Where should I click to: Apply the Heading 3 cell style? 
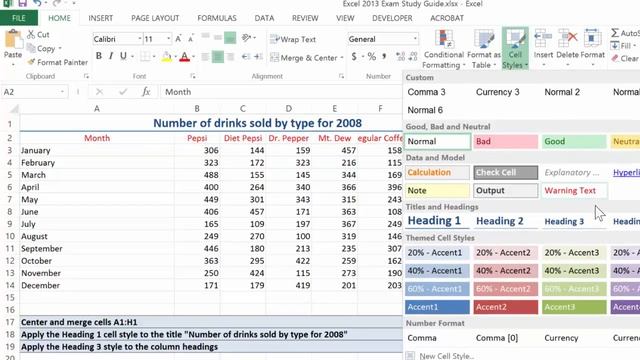click(574, 221)
